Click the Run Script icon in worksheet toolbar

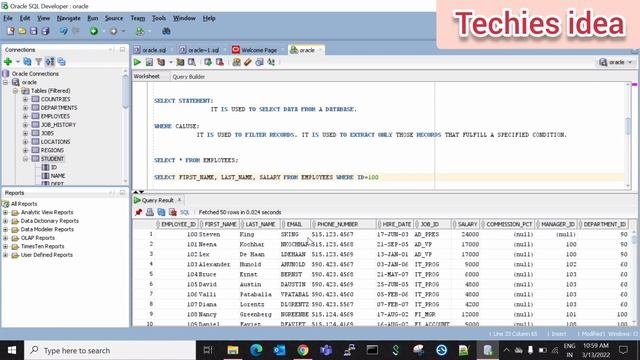pos(149,62)
